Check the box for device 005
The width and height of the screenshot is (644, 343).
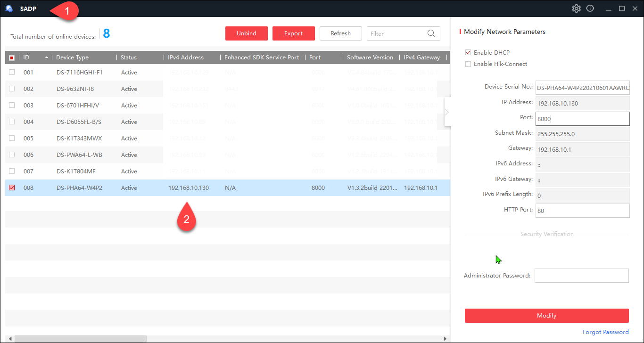point(12,138)
